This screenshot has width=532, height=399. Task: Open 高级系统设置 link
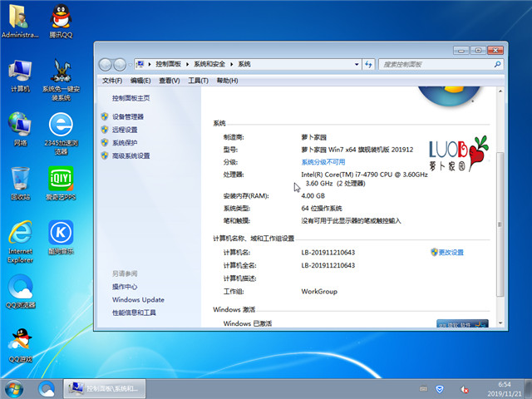131,155
